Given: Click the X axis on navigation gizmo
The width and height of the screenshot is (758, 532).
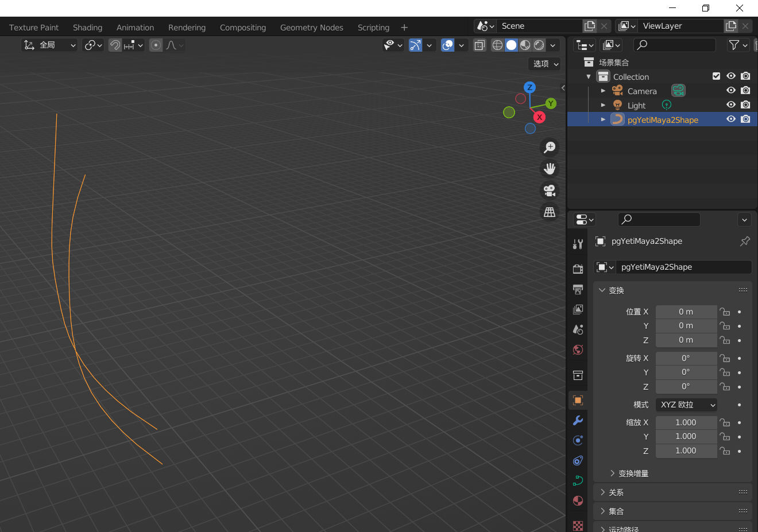Looking at the screenshot, I should click(x=539, y=117).
